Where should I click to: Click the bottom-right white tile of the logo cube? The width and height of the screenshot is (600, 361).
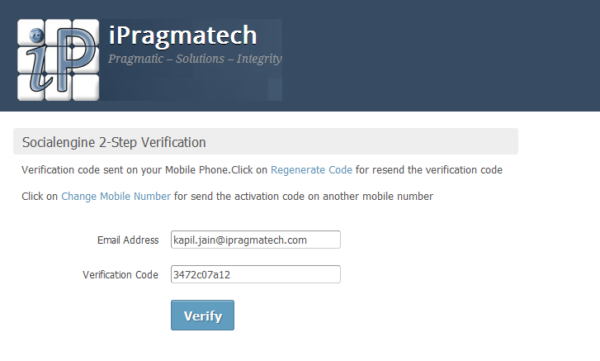click(86, 88)
